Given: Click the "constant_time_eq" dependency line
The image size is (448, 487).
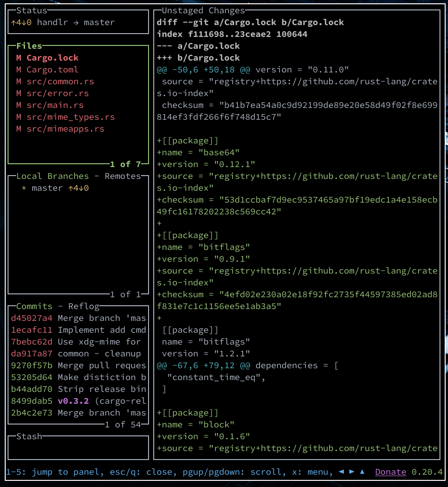Looking at the screenshot, I should coord(216,377).
